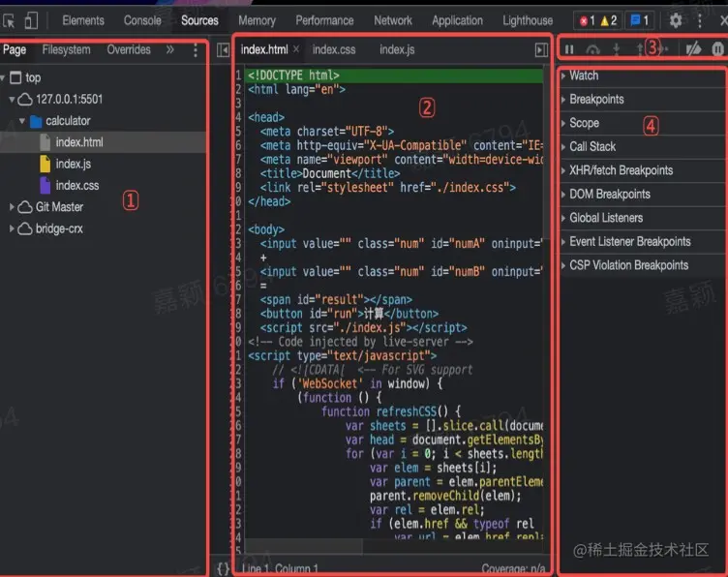Deactivate breakpoints toggle
The image size is (728, 577).
[694, 48]
